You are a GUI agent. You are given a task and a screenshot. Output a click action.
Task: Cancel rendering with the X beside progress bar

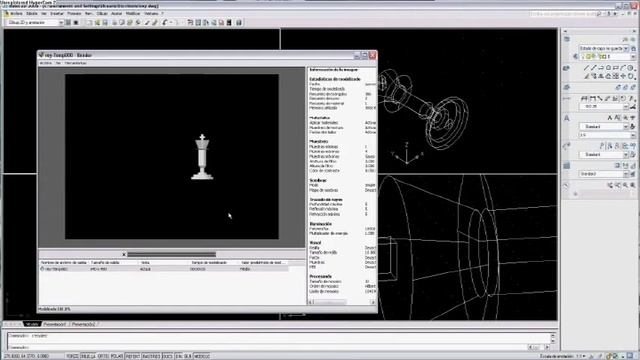pos(124,254)
